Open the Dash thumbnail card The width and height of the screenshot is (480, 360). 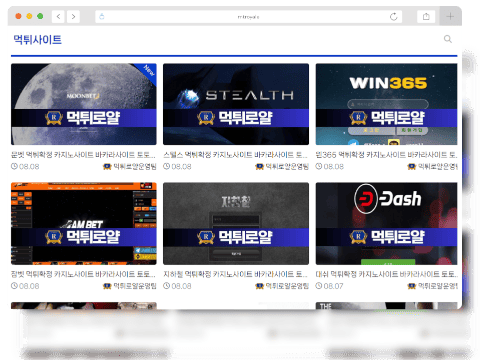[386, 223]
